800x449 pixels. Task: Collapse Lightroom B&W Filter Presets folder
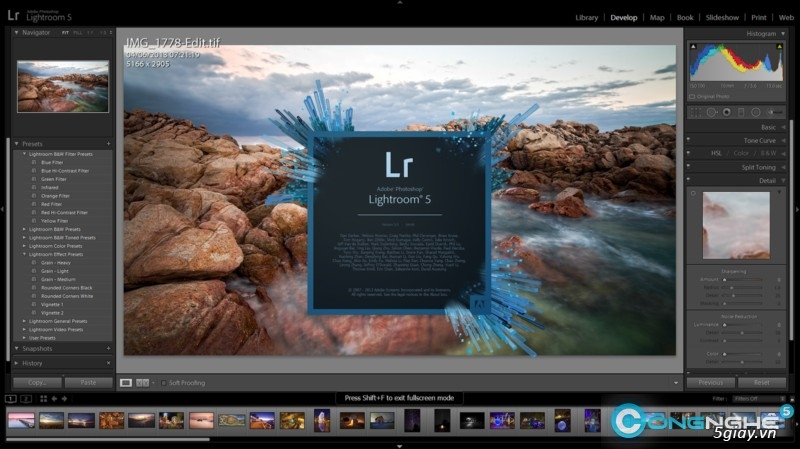click(24, 154)
